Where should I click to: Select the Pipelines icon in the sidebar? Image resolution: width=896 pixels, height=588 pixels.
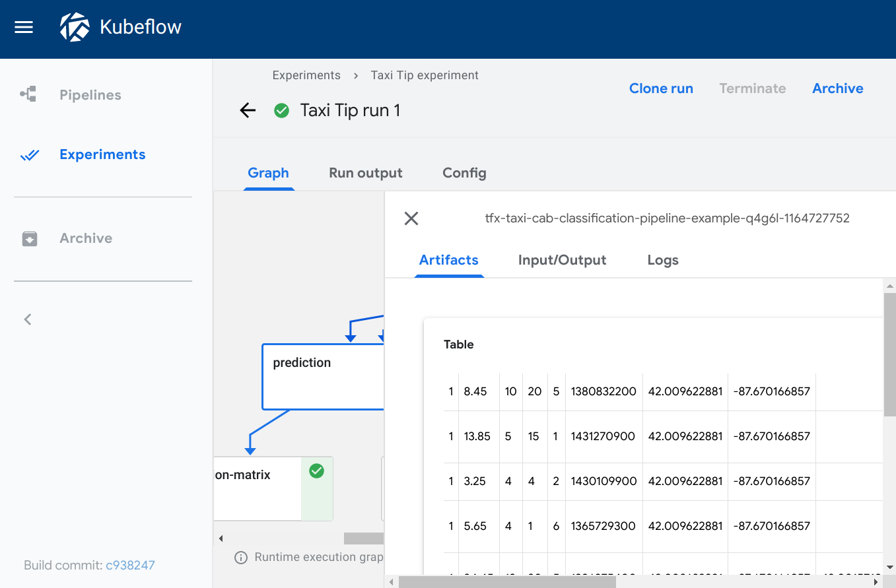tap(29, 94)
